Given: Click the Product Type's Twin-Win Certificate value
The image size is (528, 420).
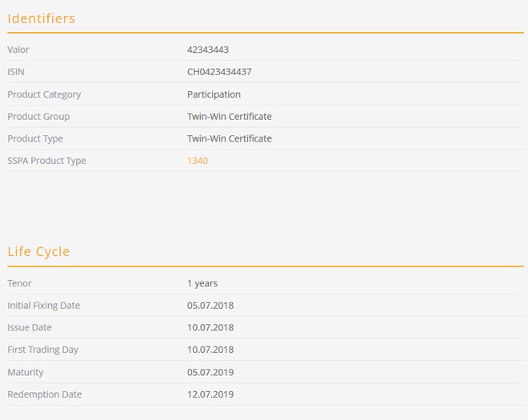Looking at the screenshot, I should (x=229, y=138).
